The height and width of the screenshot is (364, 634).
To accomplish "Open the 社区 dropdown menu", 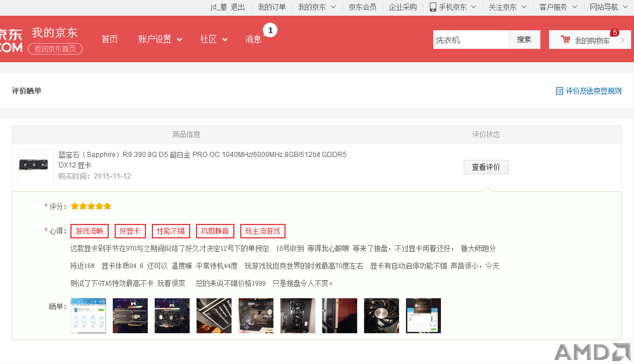I will coord(214,39).
